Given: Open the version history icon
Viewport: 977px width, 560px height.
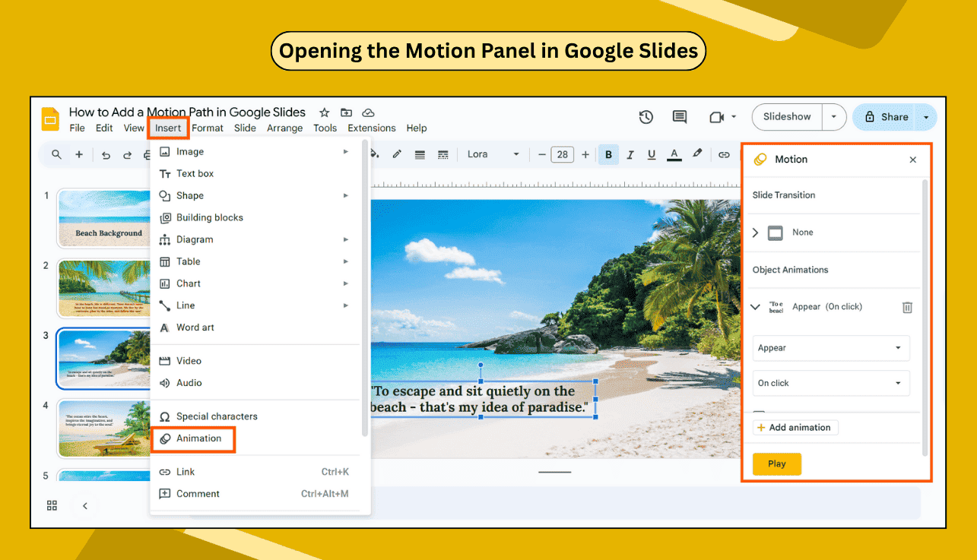Looking at the screenshot, I should point(646,117).
